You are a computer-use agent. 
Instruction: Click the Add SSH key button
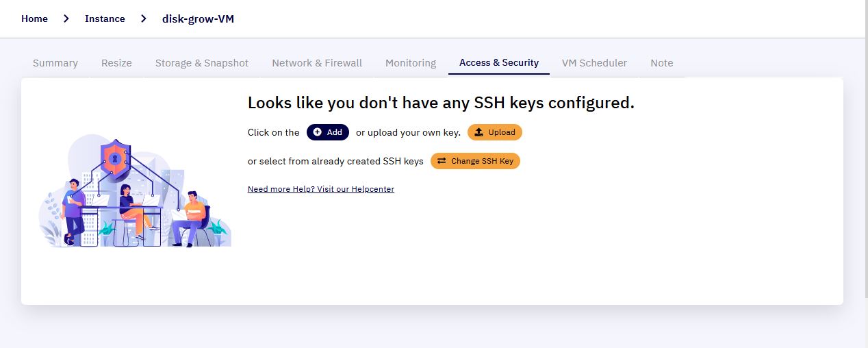328,132
